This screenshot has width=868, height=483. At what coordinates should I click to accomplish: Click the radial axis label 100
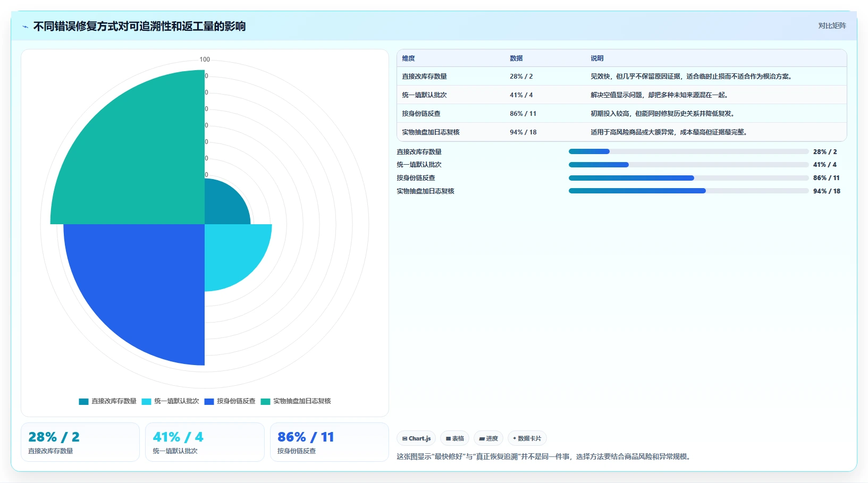click(x=205, y=60)
